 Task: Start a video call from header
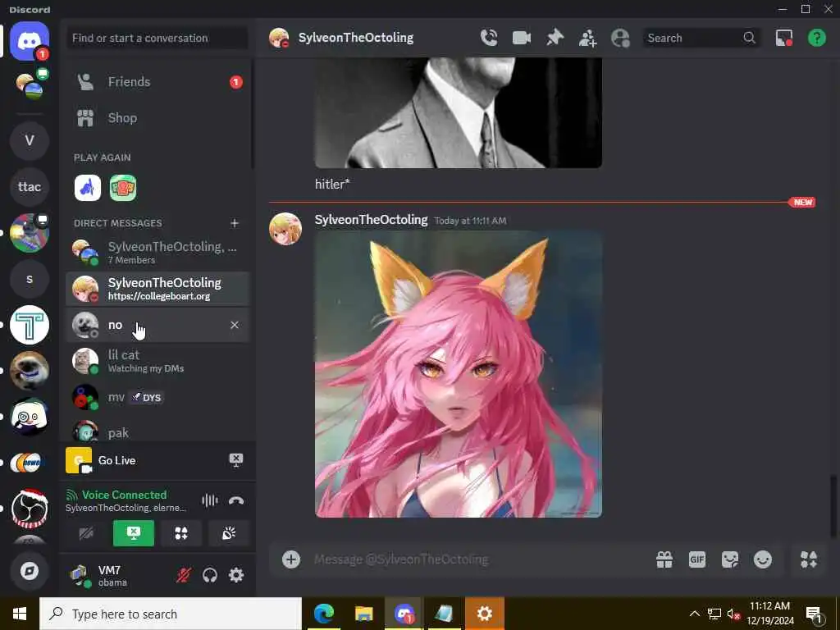point(521,38)
